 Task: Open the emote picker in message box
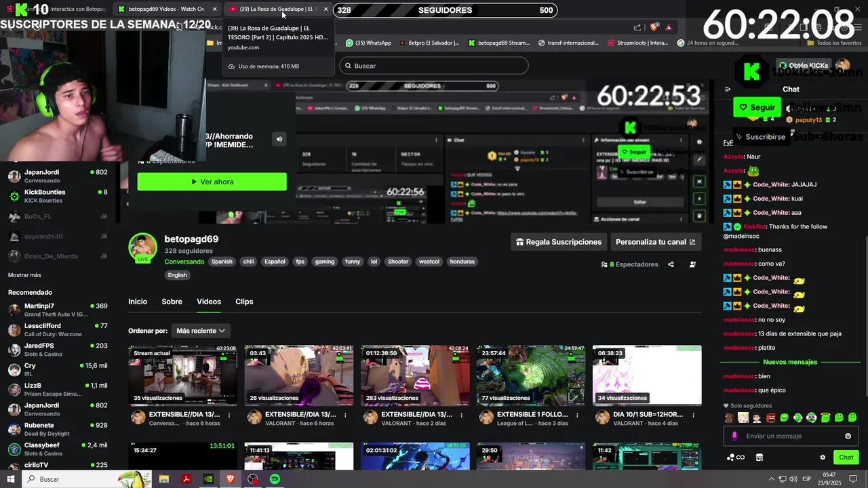848,436
